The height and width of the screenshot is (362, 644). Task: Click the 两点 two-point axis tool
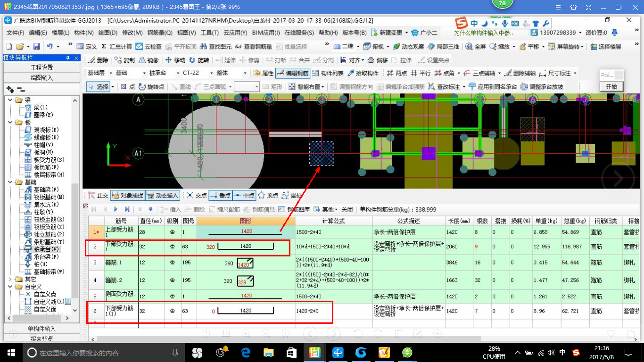pos(396,73)
